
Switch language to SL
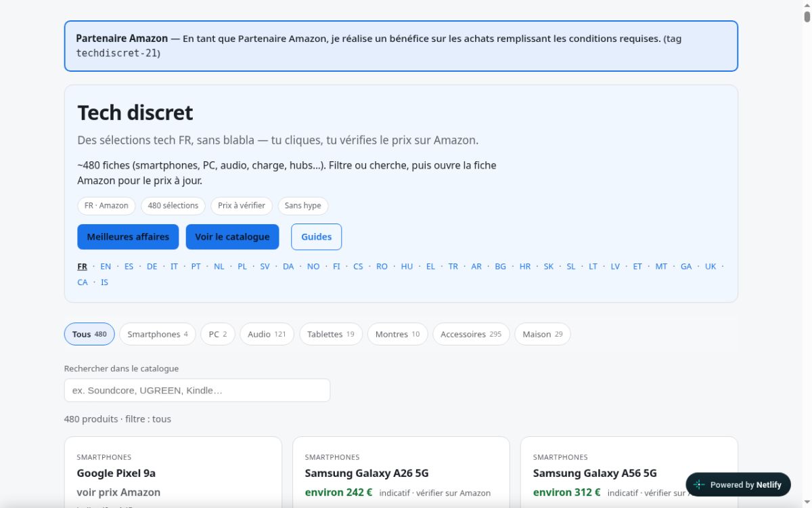(x=571, y=266)
